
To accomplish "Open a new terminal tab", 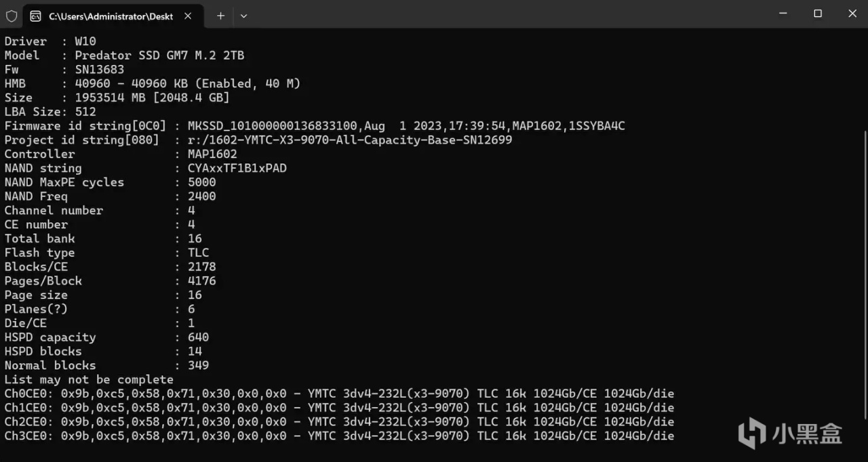I will 220,16.
